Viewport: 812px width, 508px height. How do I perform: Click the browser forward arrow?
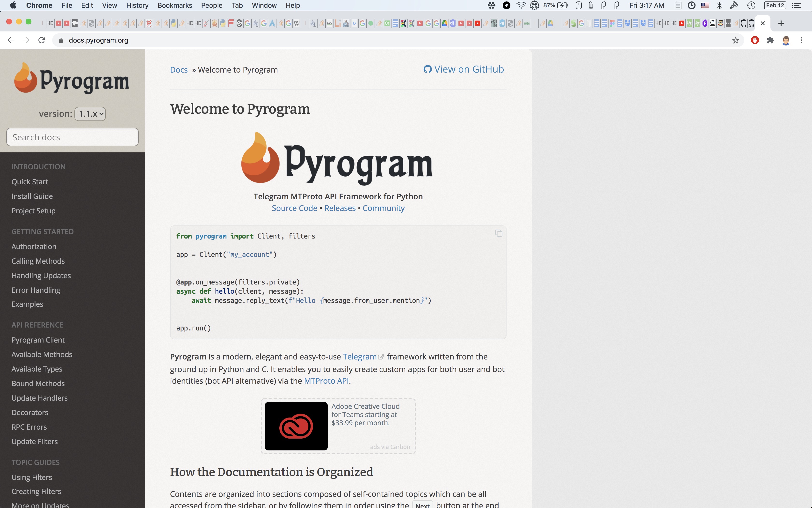(26, 40)
